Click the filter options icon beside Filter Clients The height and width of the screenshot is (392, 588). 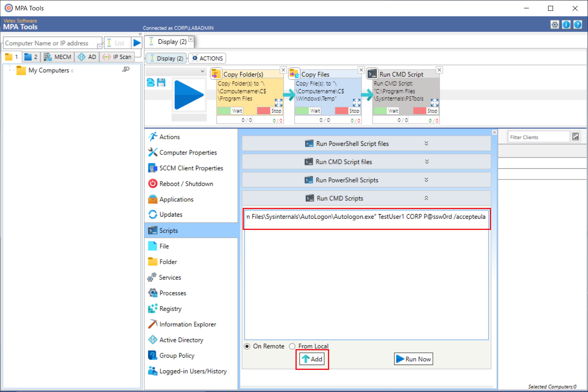click(x=576, y=137)
